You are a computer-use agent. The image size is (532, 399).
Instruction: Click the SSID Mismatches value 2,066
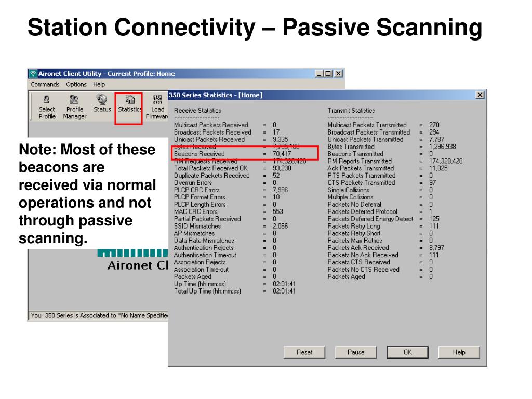[x=280, y=226]
